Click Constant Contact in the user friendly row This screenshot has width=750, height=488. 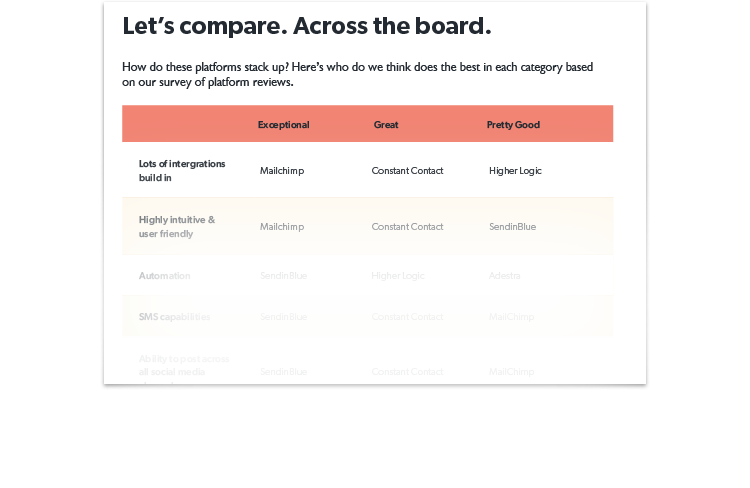pyautogui.click(x=407, y=227)
